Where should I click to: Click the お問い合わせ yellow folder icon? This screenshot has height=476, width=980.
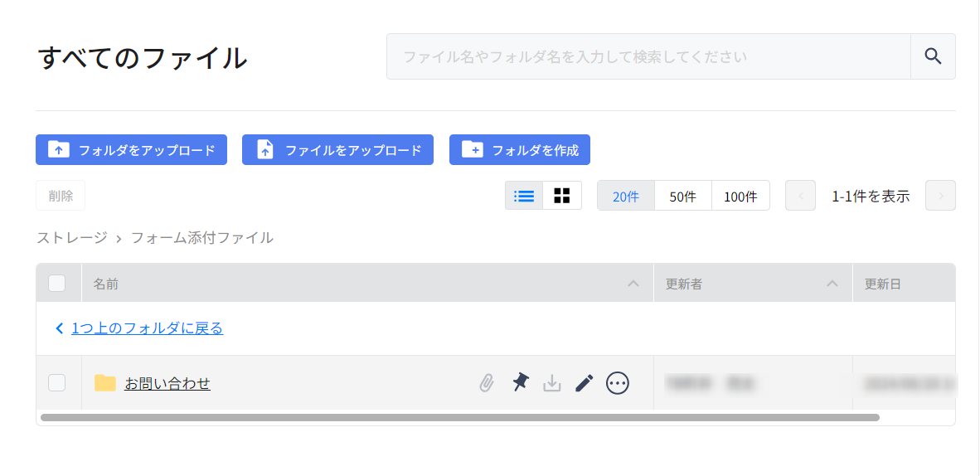pos(105,383)
